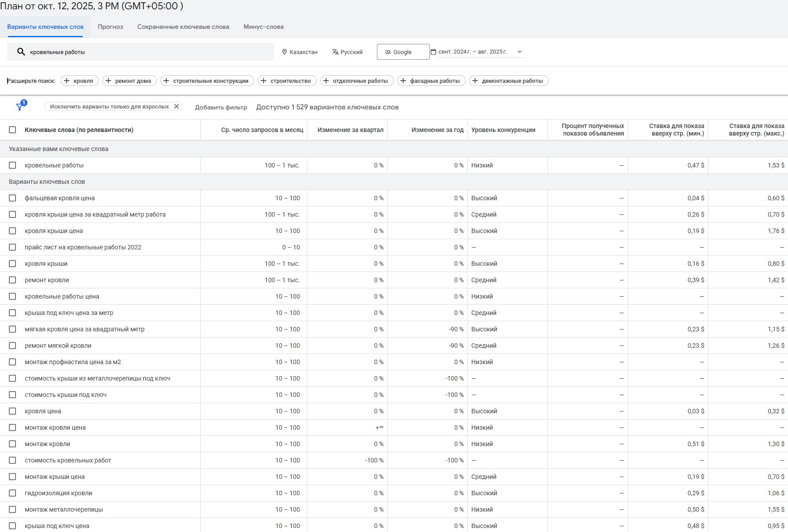Open the Google search network selector
The width and height of the screenshot is (788, 532).
[403, 52]
